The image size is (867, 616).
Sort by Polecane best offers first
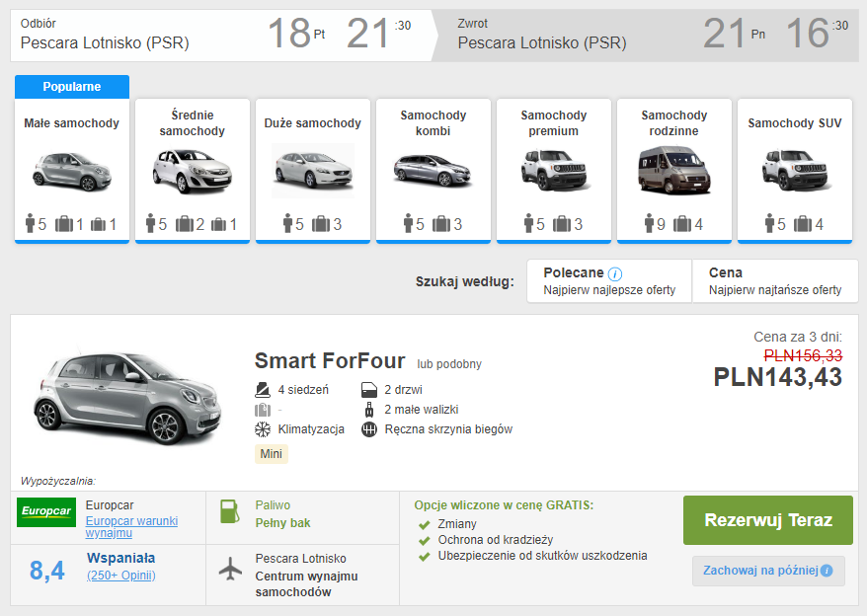click(x=609, y=281)
